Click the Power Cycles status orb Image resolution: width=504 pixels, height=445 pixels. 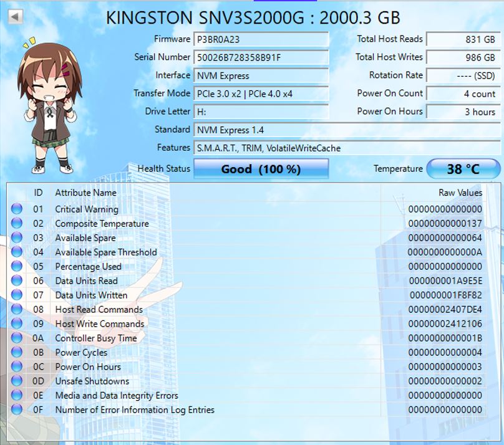pyautogui.click(x=17, y=353)
